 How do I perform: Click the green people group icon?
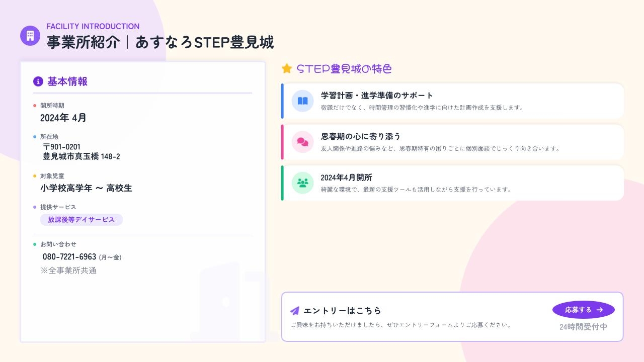pos(302,183)
